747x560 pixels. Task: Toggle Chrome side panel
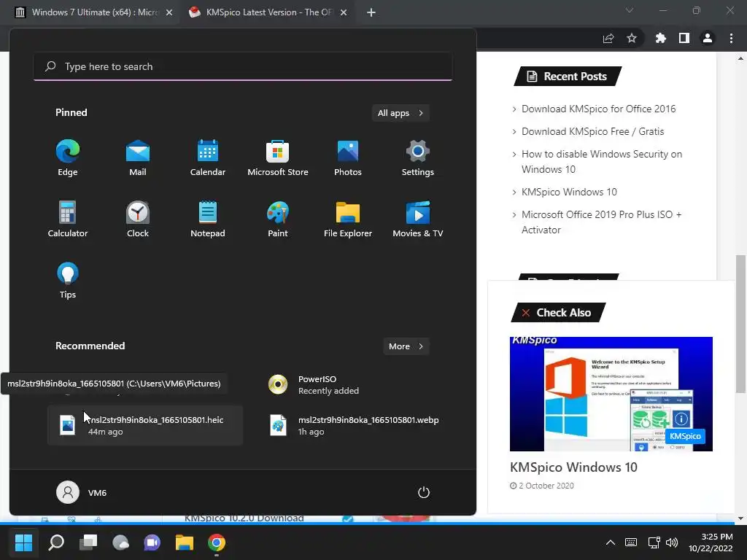tap(684, 38)
